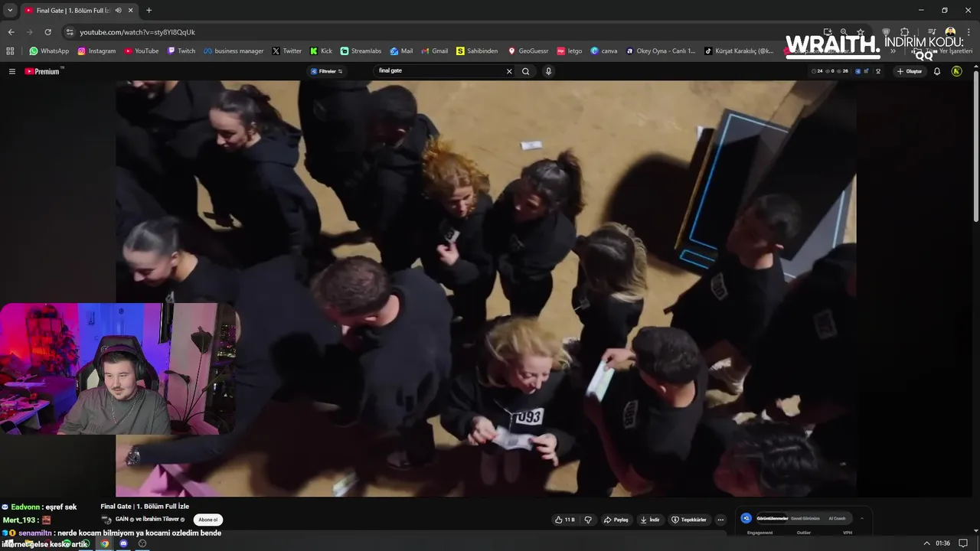Viewport: 980px width, 551px height.
Task: Open the Filtreler filter dropdown
Action: pyautogui.click(x=327, y=71)
